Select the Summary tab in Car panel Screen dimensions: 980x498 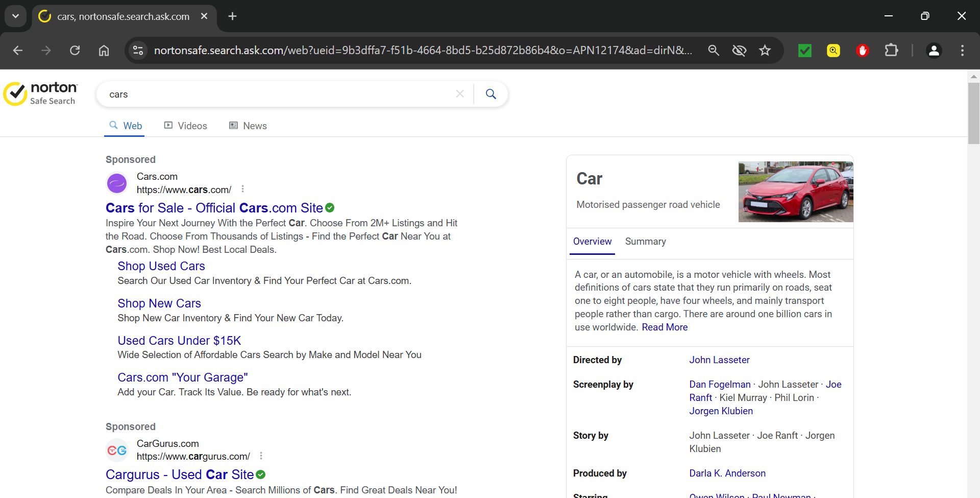tap(645, 241)
